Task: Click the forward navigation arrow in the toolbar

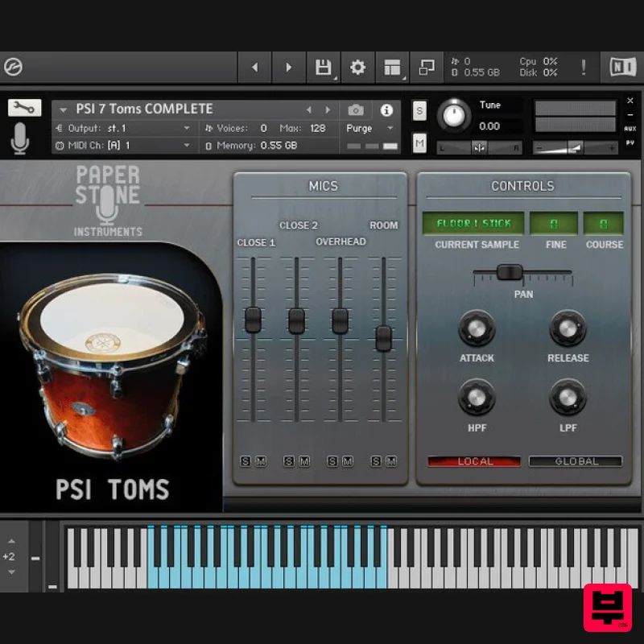Action: pos(288,68)
